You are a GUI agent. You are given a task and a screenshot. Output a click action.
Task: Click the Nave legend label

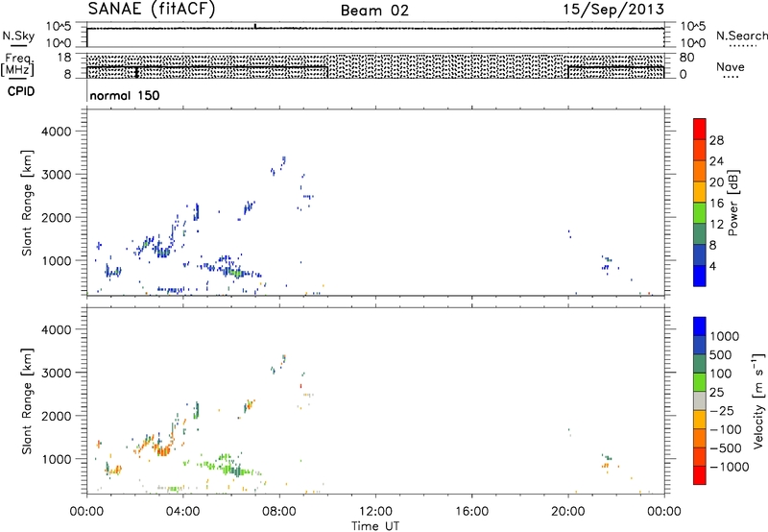click(731, 67)
